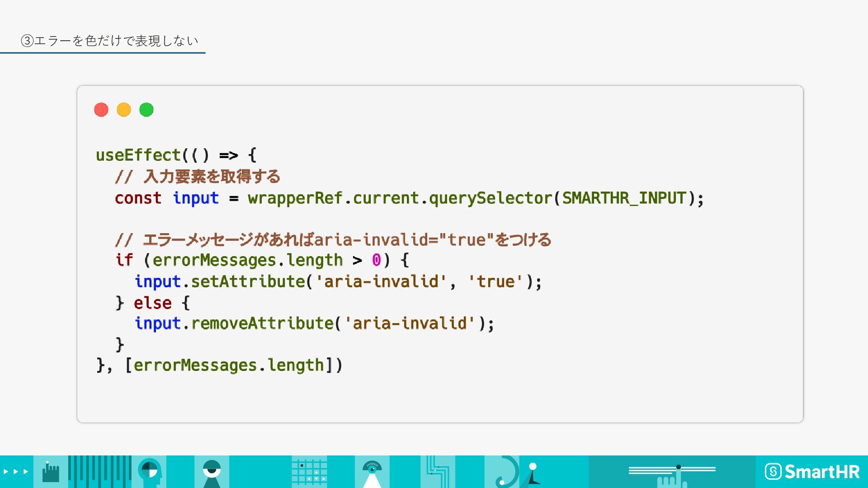Image resolution: width=868 pixels, height=488 pixels.
Task: Click the pointing hand icon in footer
Action: tap(50, 472)
